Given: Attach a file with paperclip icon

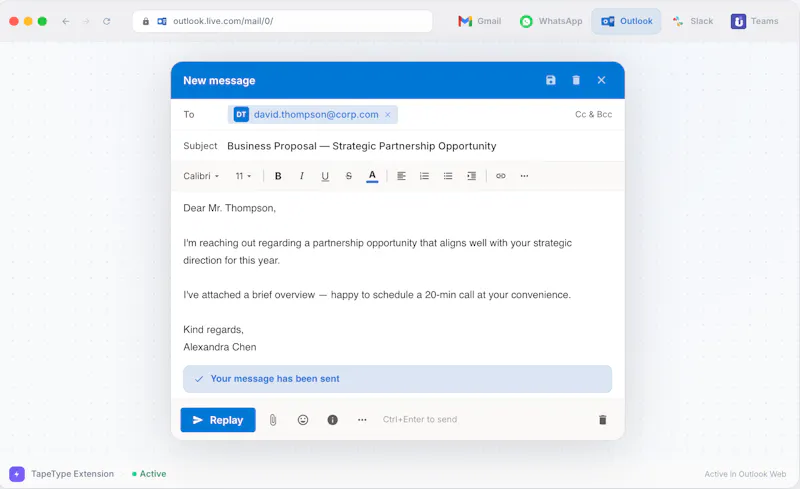Looking at the screenshot, I should tap(273, 420).
